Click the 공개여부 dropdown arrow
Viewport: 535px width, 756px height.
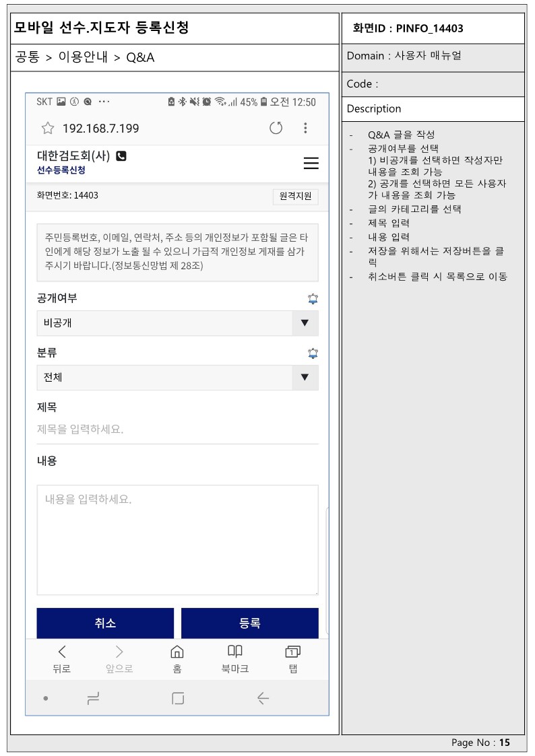pyautogui.click(x=305, y=323)
